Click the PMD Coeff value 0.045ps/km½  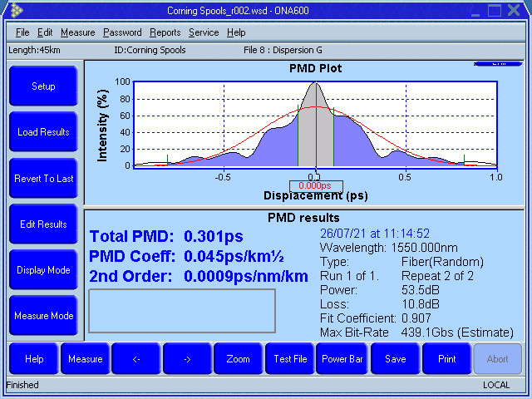[234, 257]
